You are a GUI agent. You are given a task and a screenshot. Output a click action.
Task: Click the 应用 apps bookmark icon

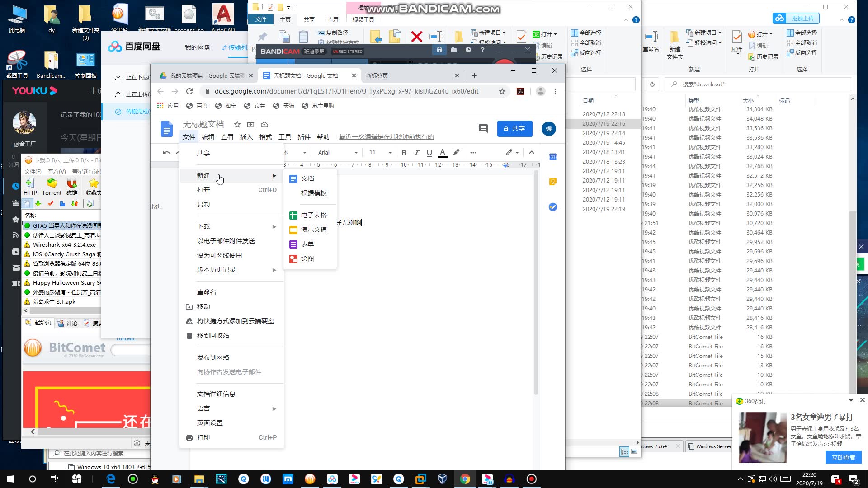pos(168,106)
